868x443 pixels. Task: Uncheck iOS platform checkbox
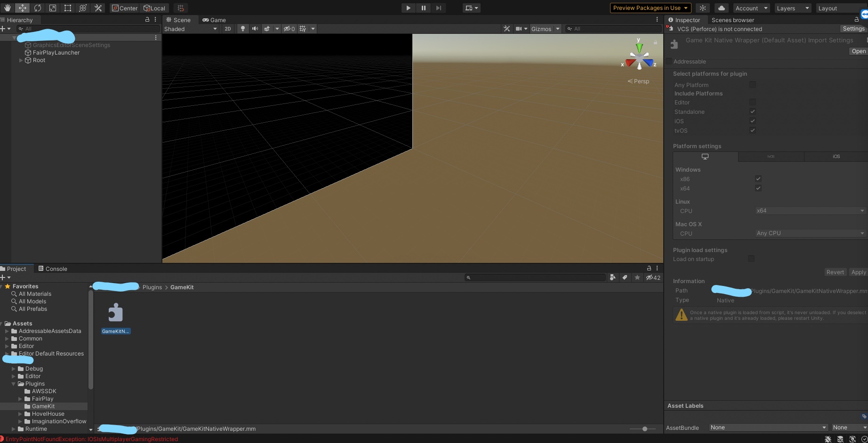[x=753, y=121]
